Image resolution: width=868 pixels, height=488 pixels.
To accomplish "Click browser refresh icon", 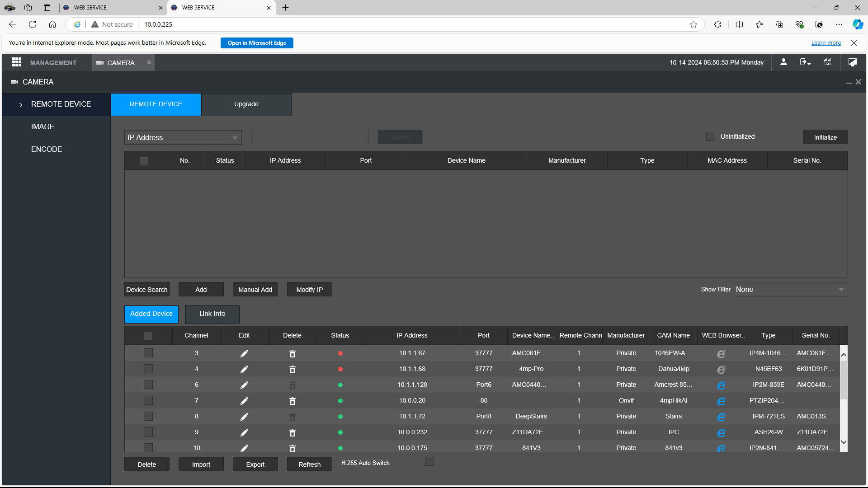I will [x=33, y=24].
